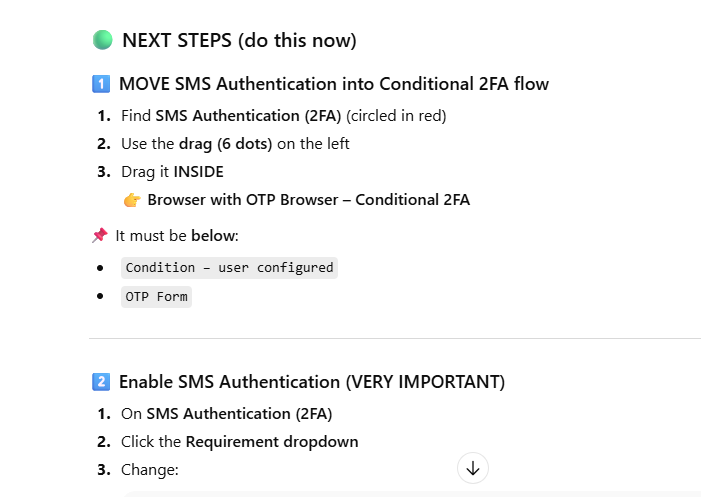The width and height of the screenshot is (701, 497).
Task: Click the scroll-to-bottom down arrow button
Action: (473, 468)
